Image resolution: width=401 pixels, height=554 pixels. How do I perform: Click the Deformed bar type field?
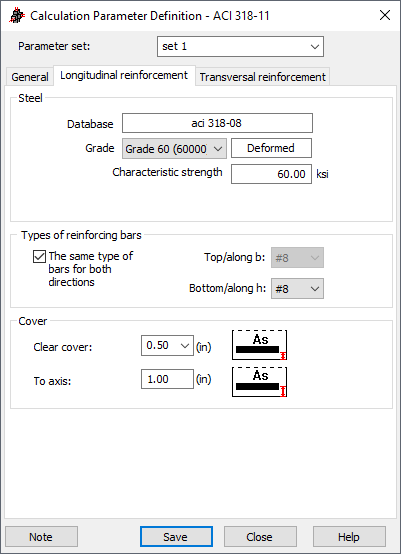coord(271,148)
